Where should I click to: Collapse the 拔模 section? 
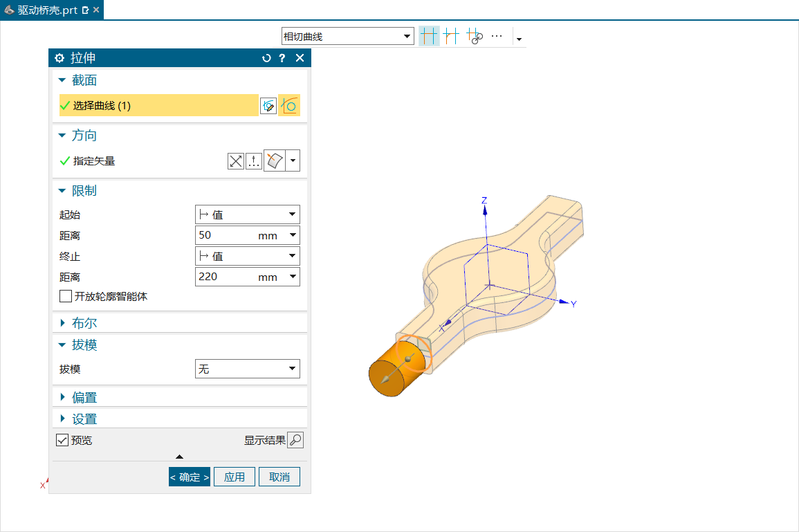(62, 345)
